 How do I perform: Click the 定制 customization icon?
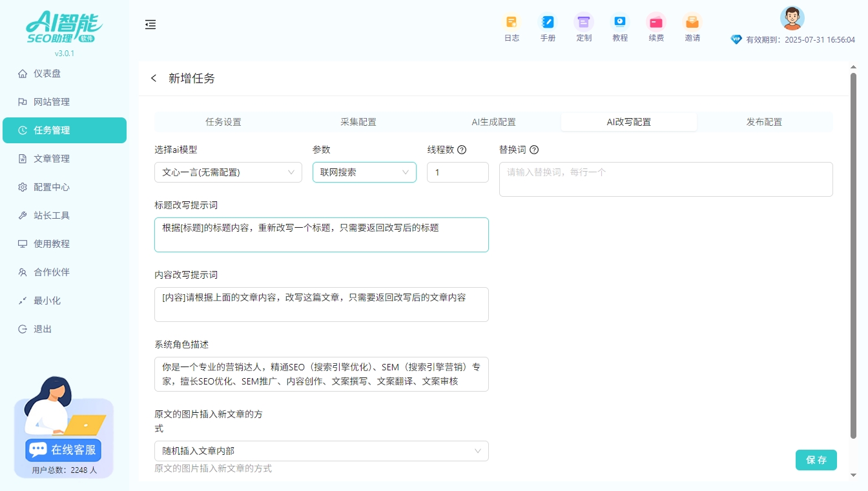(583, 27)
